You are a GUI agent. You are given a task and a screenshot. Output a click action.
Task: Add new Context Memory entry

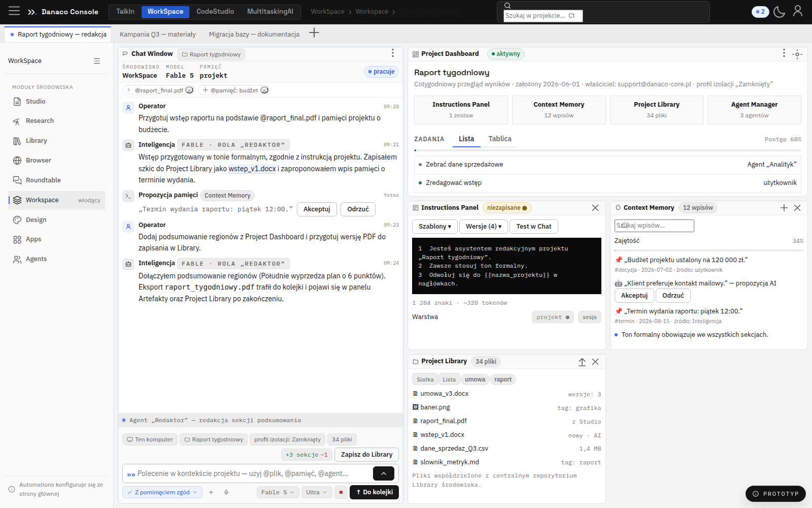coord(784,208)
